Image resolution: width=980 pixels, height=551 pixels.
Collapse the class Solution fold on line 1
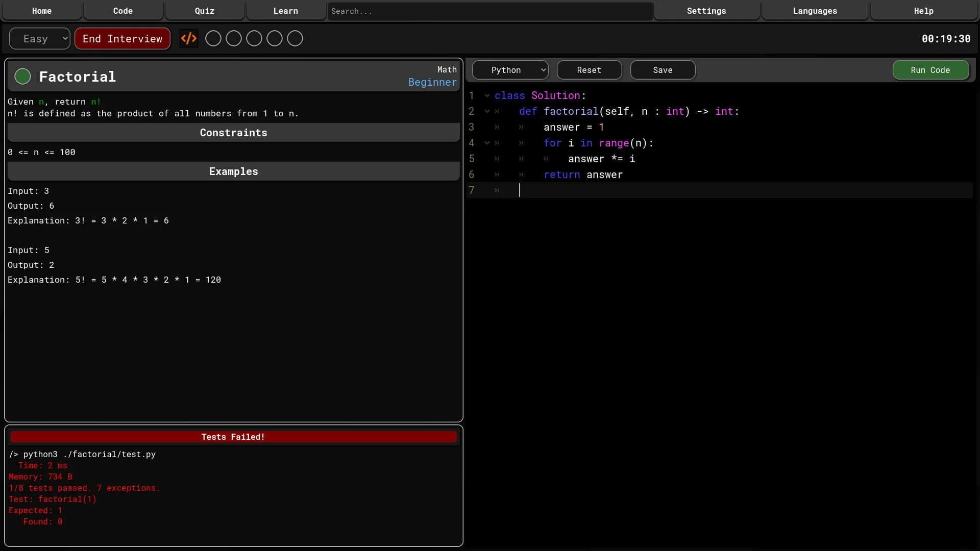click(486, 95)
